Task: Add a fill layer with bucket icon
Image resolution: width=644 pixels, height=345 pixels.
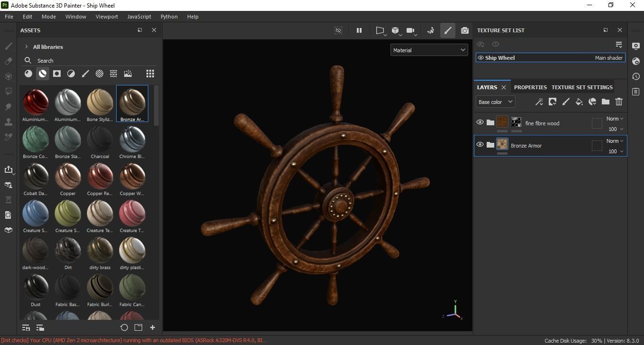Action: pyautogui.click(x=579, y=102)
